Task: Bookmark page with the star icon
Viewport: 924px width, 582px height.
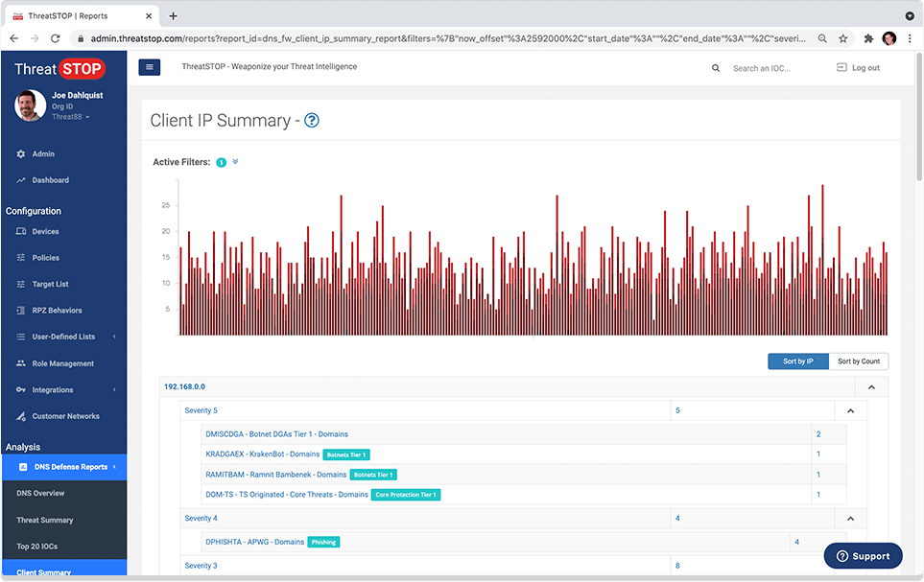Action: (843, 38)
